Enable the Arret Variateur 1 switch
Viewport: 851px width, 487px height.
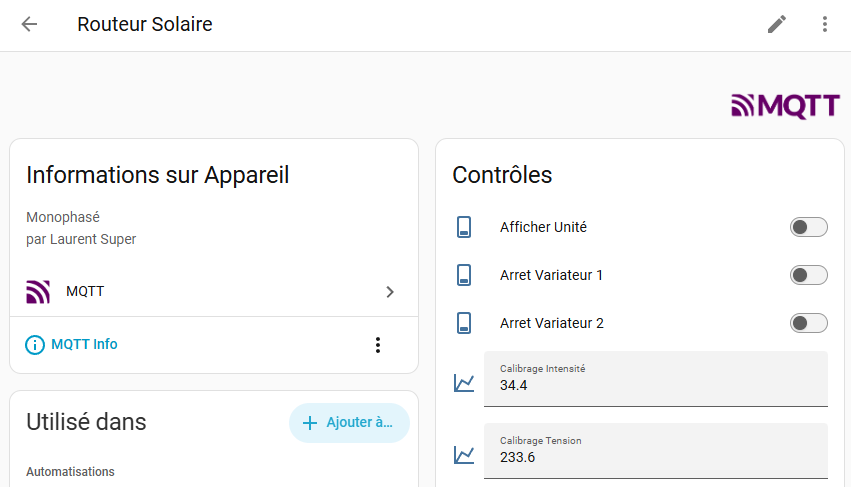click(x=809, y=275)
